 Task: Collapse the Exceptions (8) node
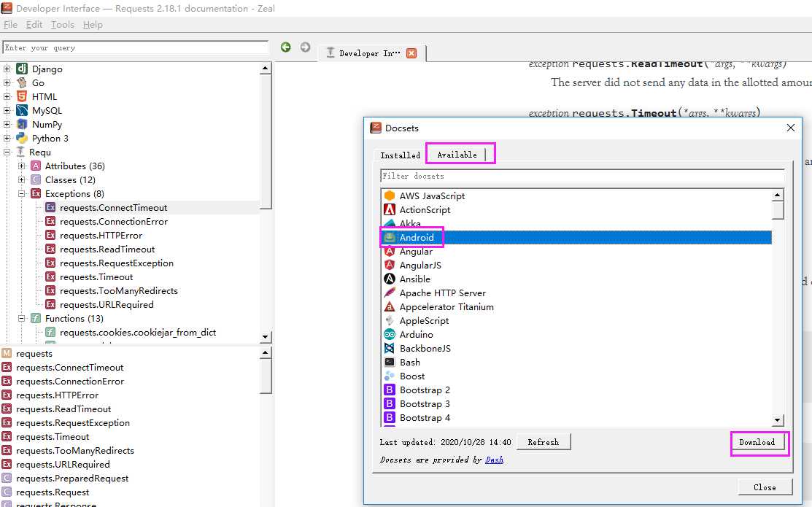coord(21,194)
